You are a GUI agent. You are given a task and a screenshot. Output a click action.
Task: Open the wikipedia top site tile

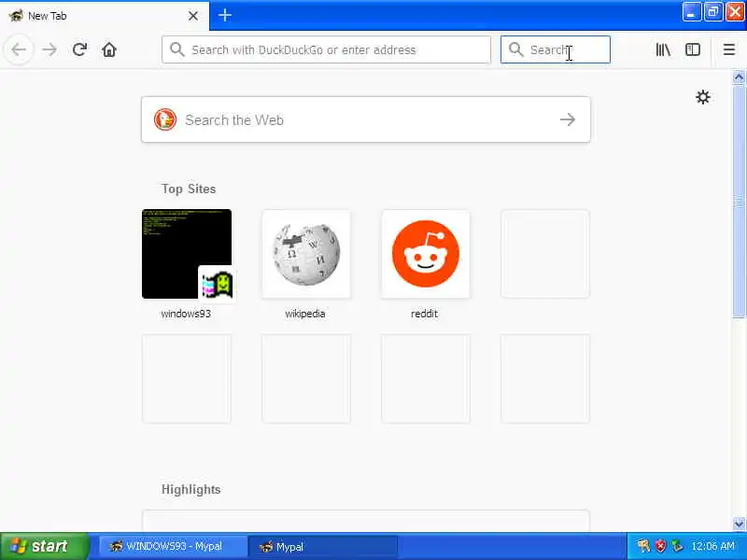coord(306,254)
